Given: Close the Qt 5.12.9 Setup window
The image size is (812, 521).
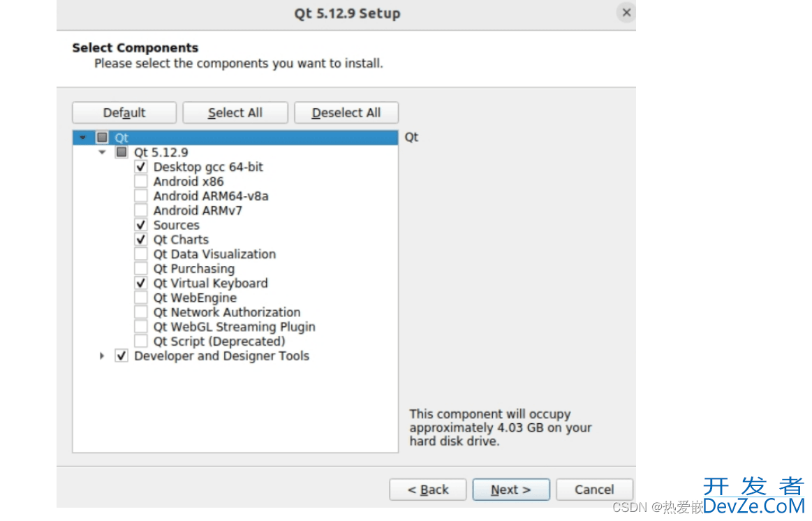Looking at the screenshot, I should [x=626, y=13].
